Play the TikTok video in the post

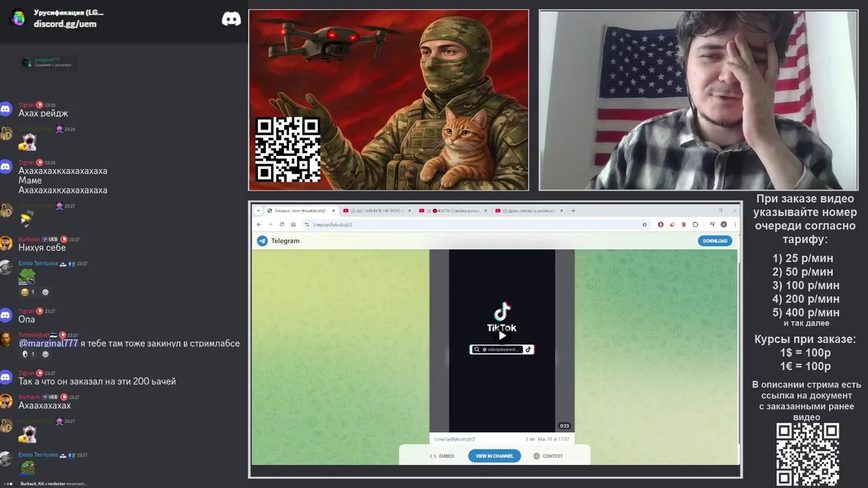(502, 335)
